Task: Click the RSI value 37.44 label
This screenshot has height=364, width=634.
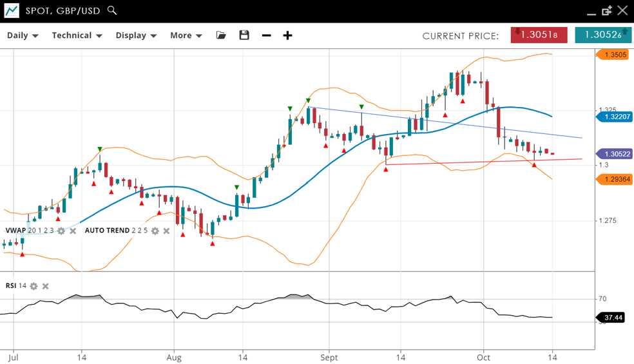Action: tap(613, 318)
